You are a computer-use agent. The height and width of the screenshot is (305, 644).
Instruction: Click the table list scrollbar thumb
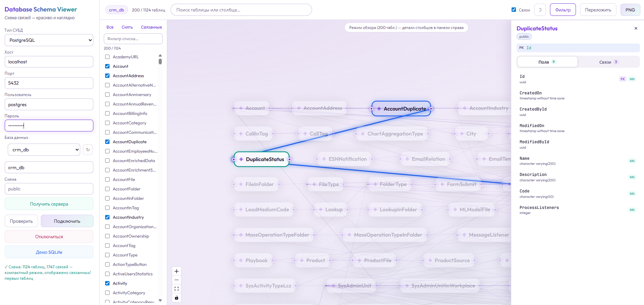pos(160,61)
